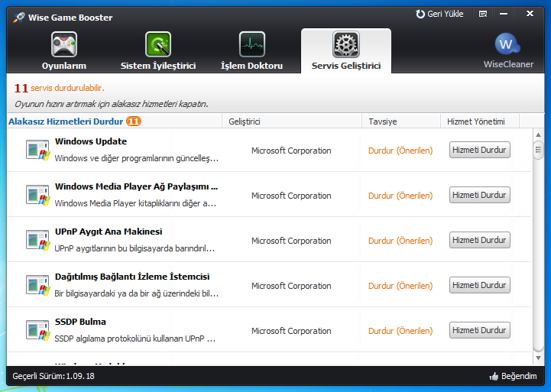551x392 pixels.
Task: Switch to Sistem İyileştirici tab
Action: (x=157, y=51)
